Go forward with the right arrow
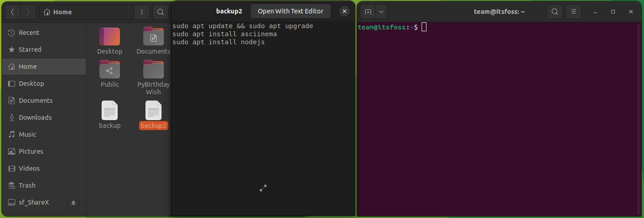644x218 pixels. click(28, 12)
